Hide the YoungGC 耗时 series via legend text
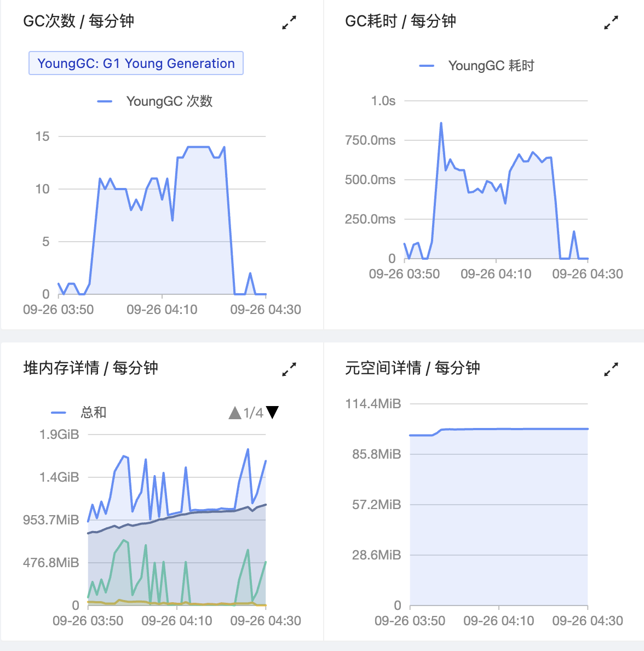This screenshot has width=644, height=651. pos(491,66)
